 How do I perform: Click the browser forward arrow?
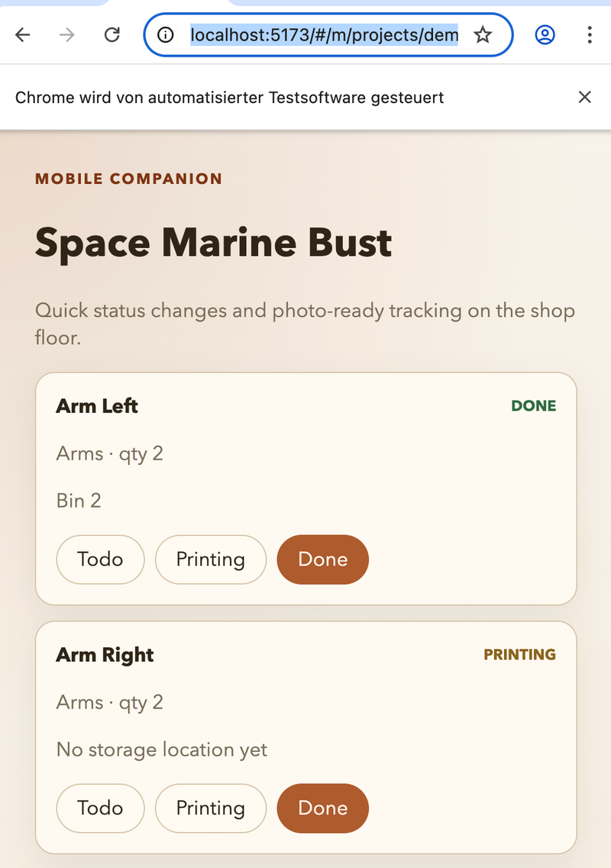pos(67,34)
